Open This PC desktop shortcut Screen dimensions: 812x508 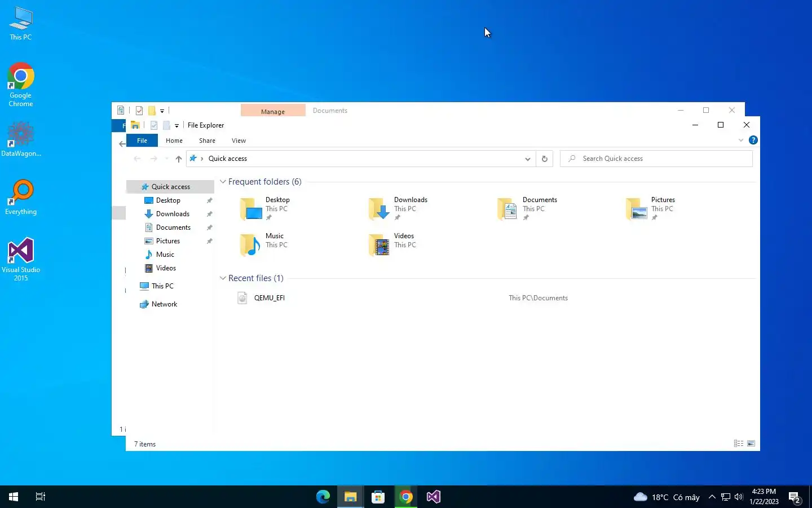click(x=21, y=24)
